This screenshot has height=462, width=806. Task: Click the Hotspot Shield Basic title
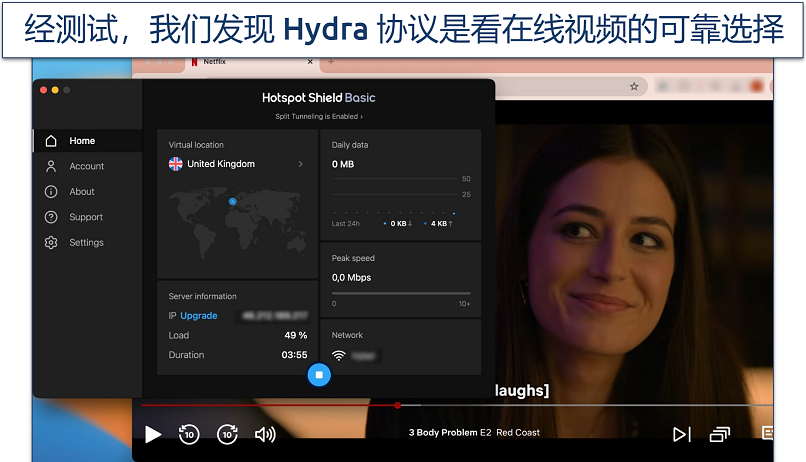point(319,98)
